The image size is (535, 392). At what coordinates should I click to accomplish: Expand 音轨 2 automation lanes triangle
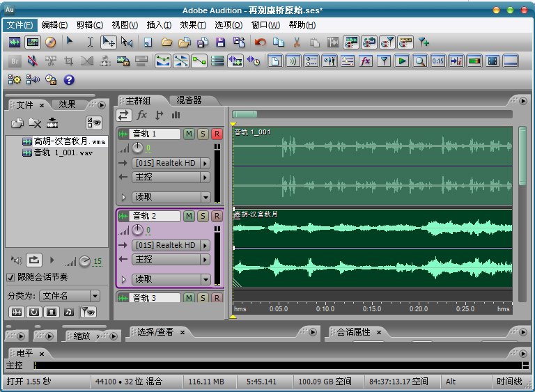124,279
